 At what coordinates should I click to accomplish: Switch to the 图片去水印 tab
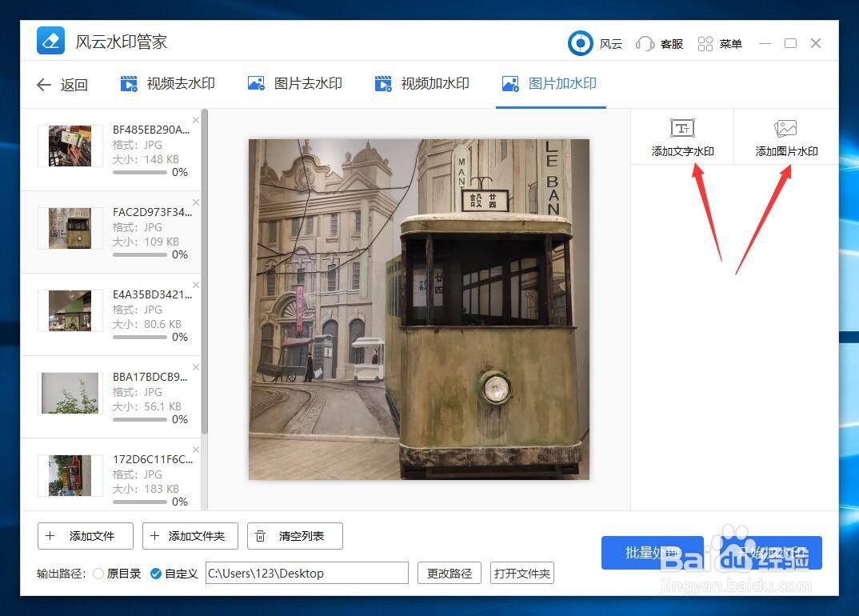[x=294, y=82]
